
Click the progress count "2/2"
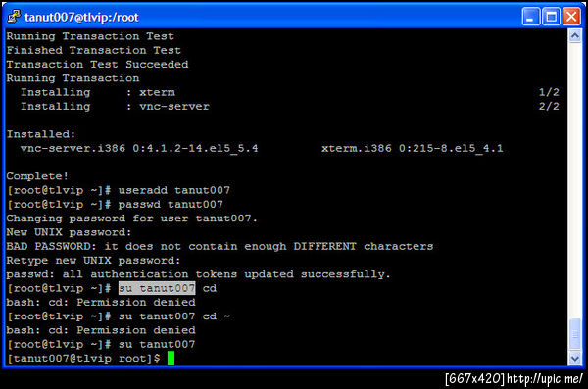[549, 106]
